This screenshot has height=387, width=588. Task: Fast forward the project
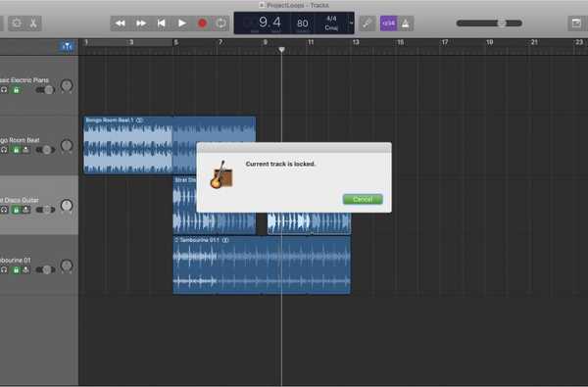tap(141, 24)
